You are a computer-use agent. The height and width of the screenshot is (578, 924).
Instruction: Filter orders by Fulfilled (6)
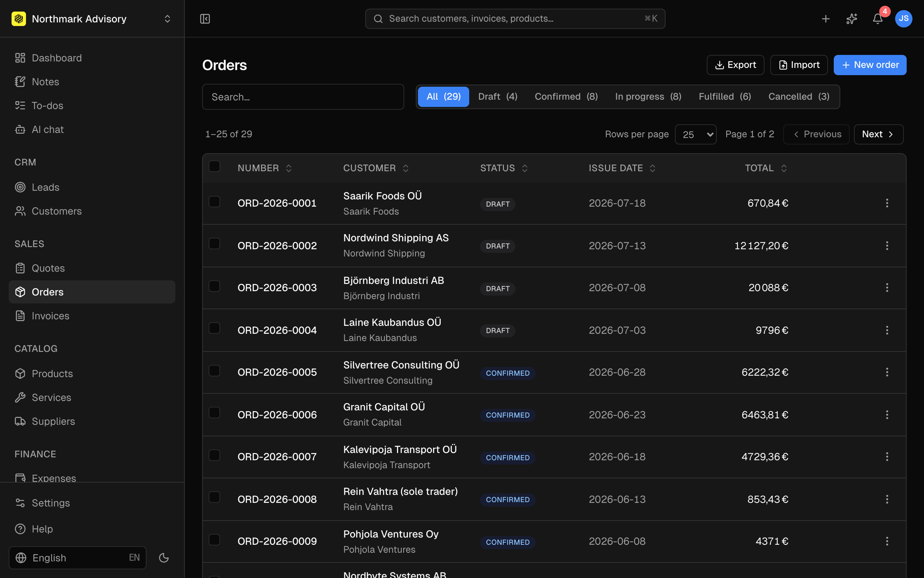tap(725, 97)
